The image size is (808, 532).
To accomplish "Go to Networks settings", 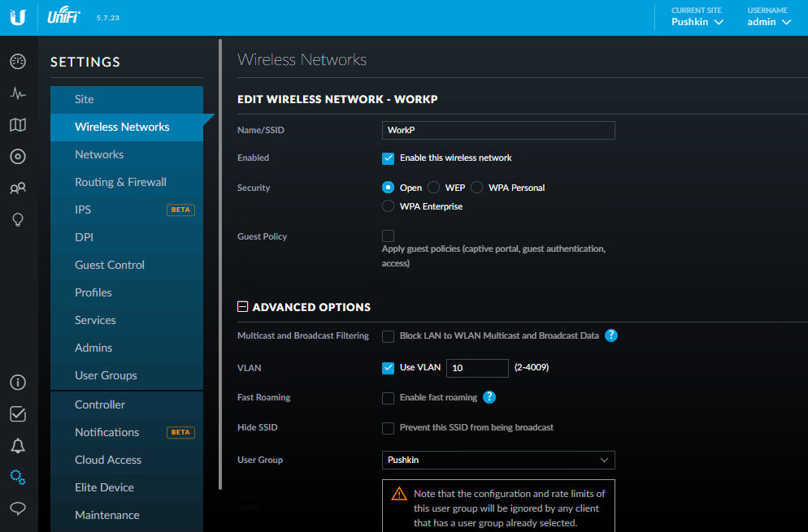I will (x=127, y=154).
